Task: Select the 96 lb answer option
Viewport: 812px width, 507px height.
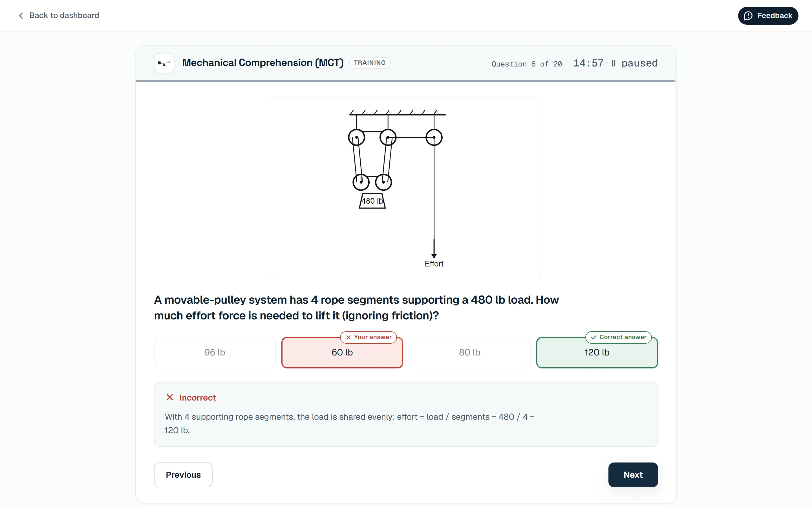Action: coord(215,352)
